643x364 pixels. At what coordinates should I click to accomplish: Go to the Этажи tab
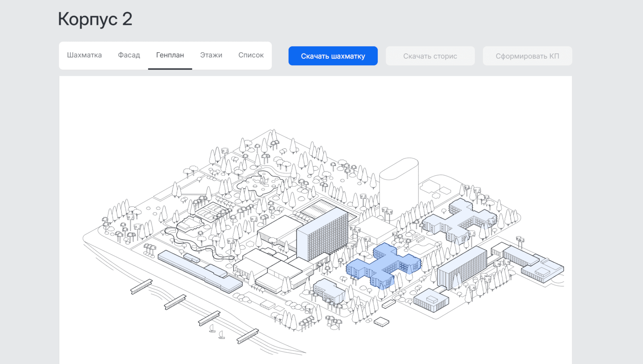pyautogui.click(x=211, y=55)
